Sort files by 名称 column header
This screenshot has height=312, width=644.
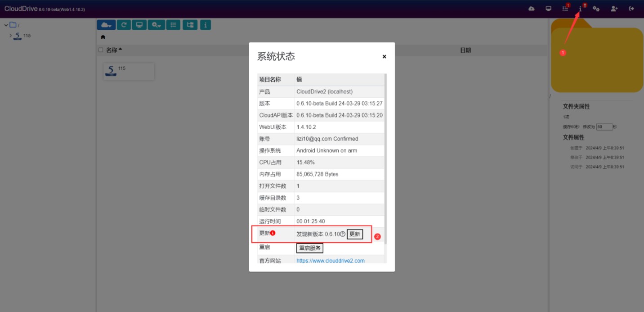point(112,50)
